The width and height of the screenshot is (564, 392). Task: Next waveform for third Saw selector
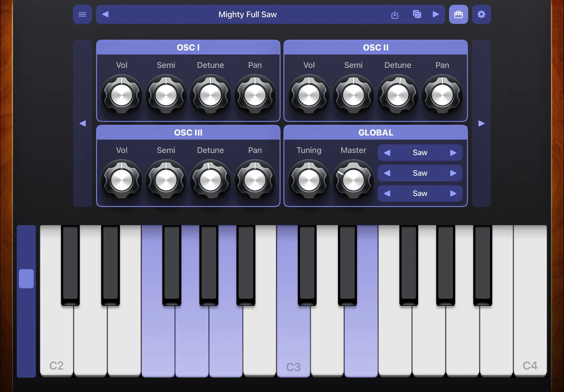tap(453, 194)
